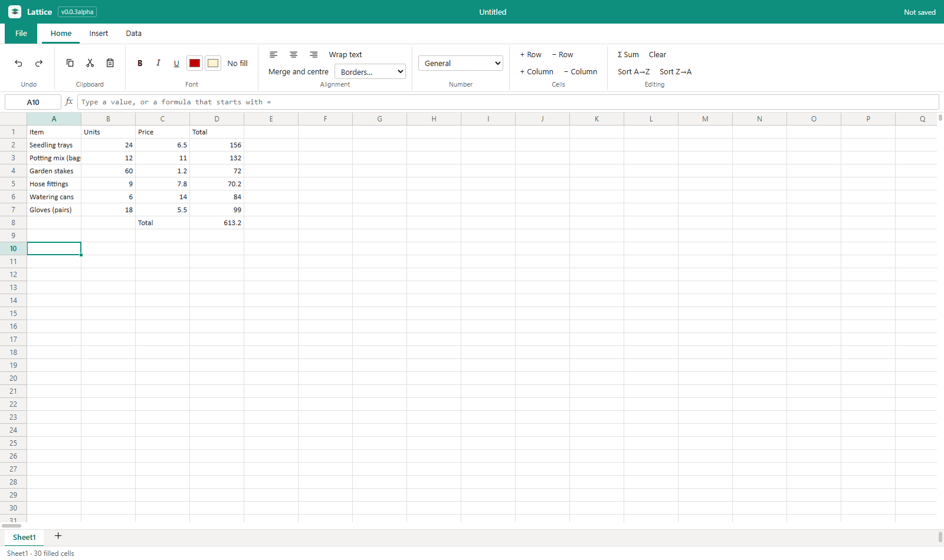Copy selection with the Copy icon
944x560 pixels.
(70, 63)
